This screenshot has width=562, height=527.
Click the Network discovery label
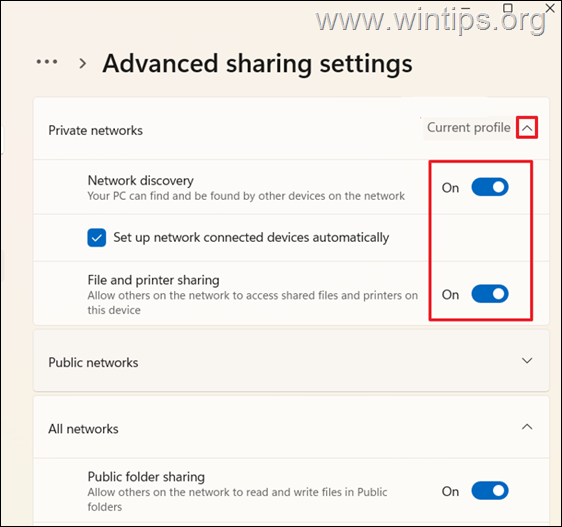coord(140,180)
